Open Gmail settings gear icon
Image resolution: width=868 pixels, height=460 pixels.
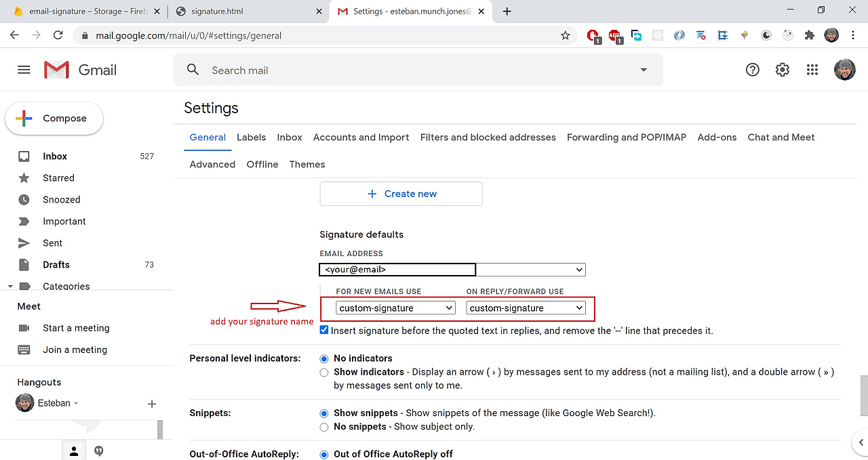click(x=782, y=69)
